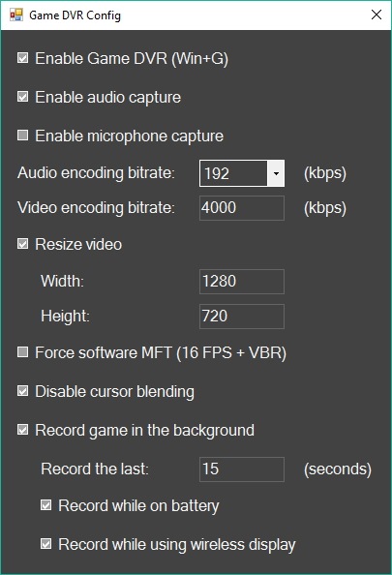392x575 pixels.
Task: Open the audio bitrate dropdown arrow
Action: coord(276,173)
